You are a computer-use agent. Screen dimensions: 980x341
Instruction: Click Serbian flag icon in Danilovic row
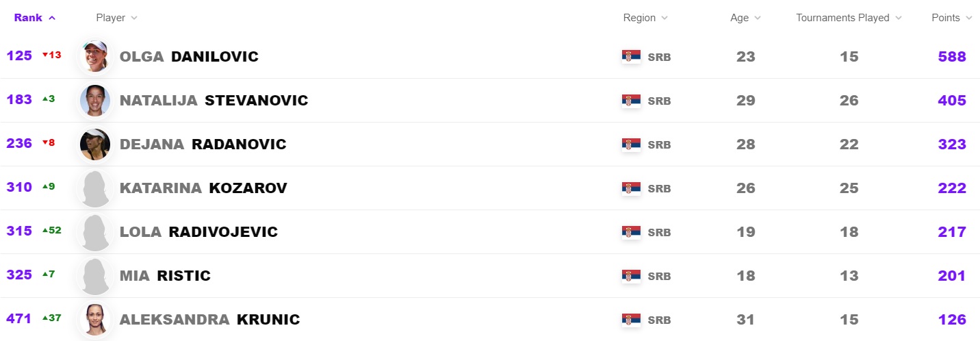tap(631, 57)
